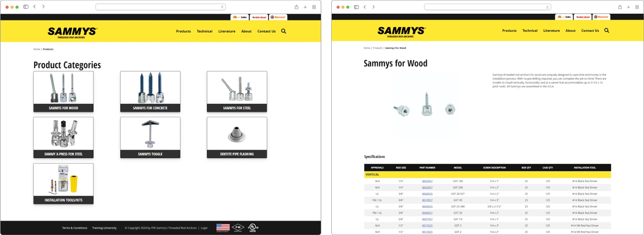Open part number 8003957 link
Viewport: 644px width, 235px height.
tap(427, 188)
